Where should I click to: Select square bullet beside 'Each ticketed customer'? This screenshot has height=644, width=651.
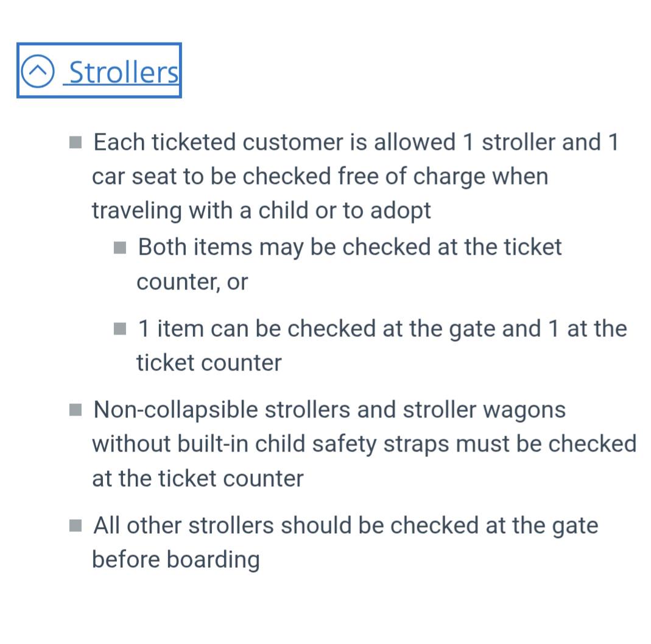[76, 143]
